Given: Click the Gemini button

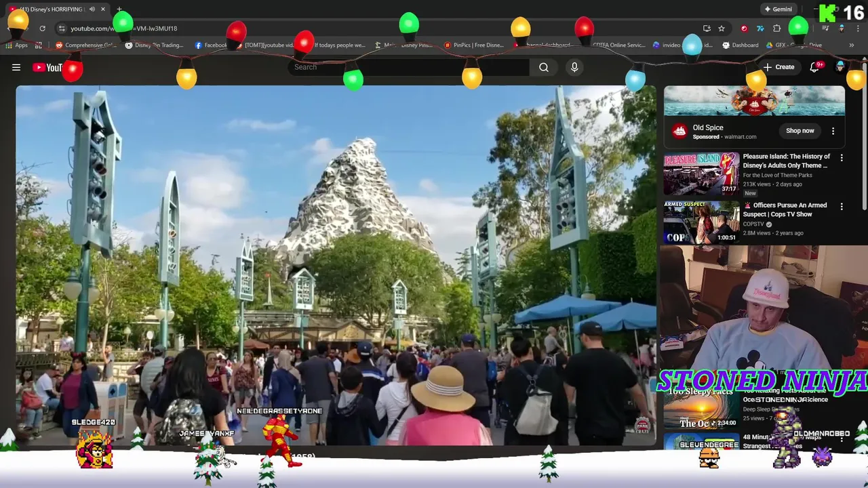Looking at the screenshot, I should pos(778,9).
